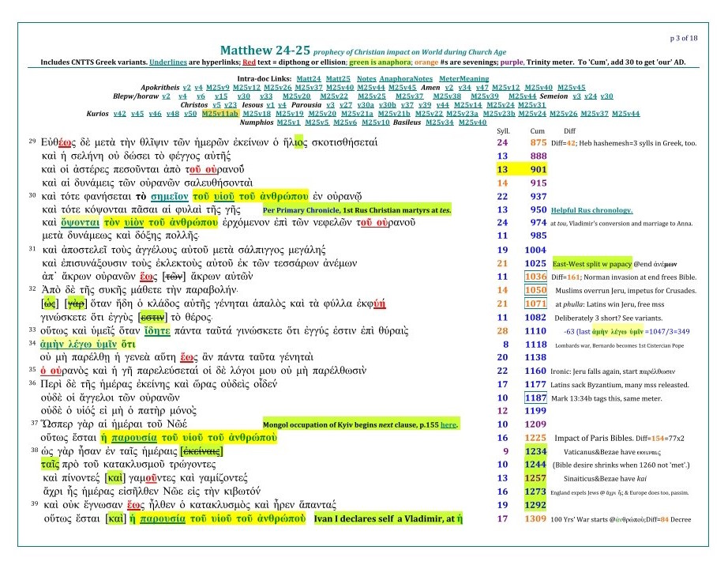The width and height of the screenshot is (728, 569).
Task: Go to Parousia link v30a
Action: tap(366, 105)
